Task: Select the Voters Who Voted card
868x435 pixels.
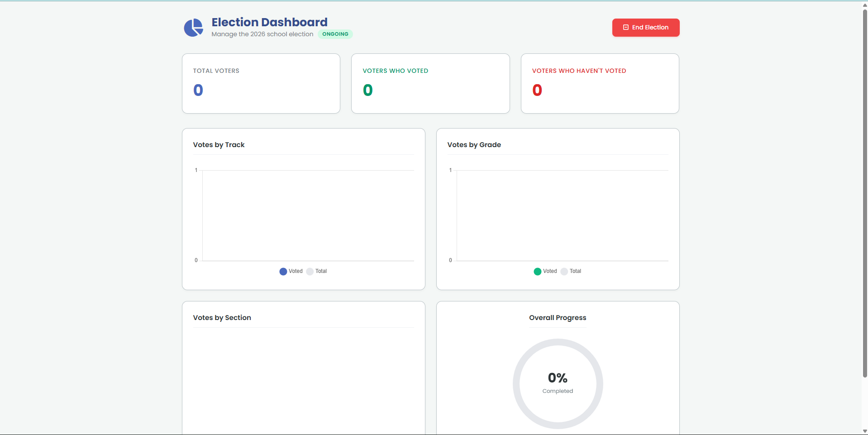Action: (430, 83)
